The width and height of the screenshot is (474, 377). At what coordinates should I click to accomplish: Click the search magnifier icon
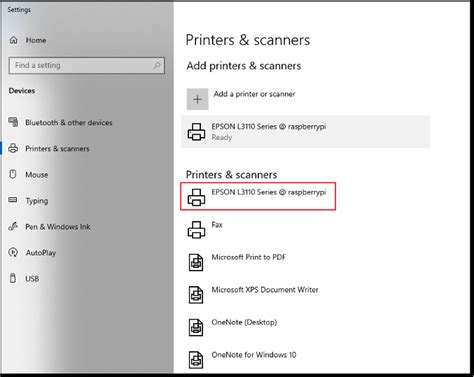157,65
